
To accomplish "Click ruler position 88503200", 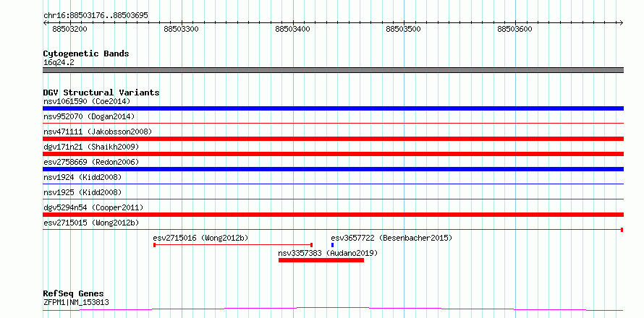I will pos(70,29).
